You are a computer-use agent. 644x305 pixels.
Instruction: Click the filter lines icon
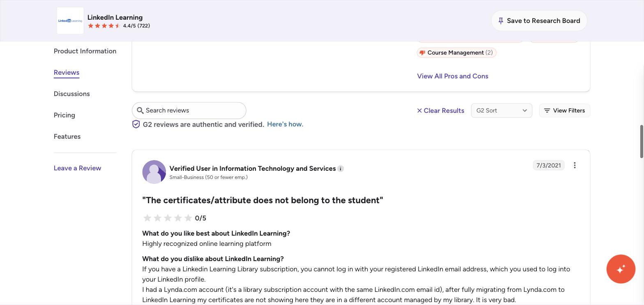[x=547, y=110]
